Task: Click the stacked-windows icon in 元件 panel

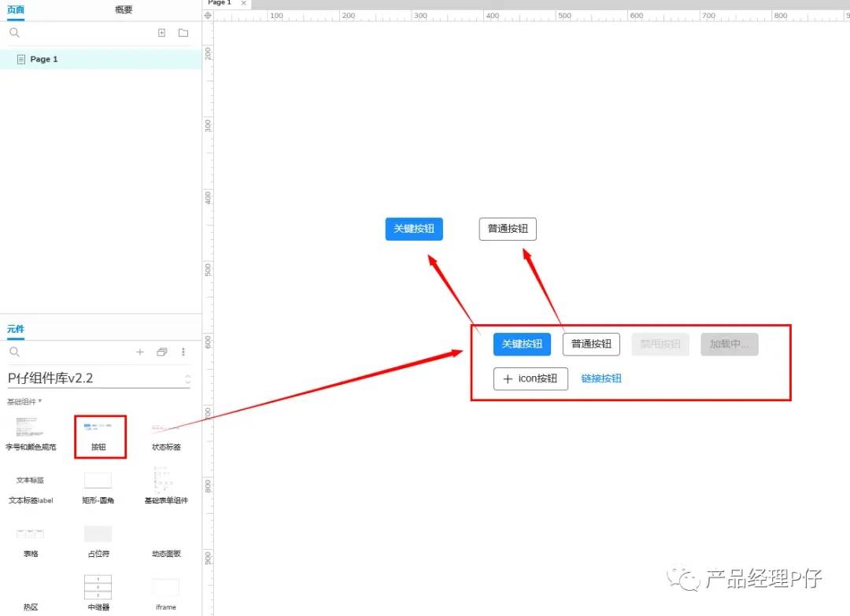Action: click(x=162, y=352)
